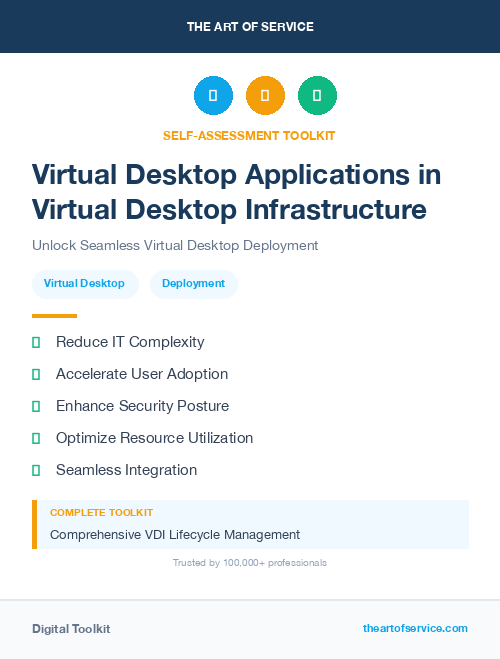Click bullet icon beside Reduce IT Complexity
The height and width of the screenshot is (659, 500).
36,343
